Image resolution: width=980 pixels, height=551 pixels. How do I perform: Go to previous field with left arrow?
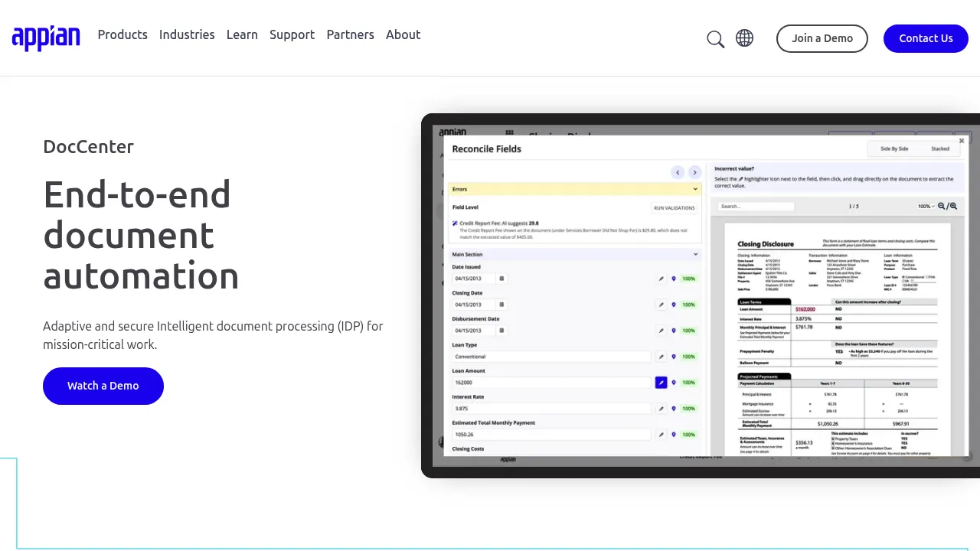pos(678,172)
